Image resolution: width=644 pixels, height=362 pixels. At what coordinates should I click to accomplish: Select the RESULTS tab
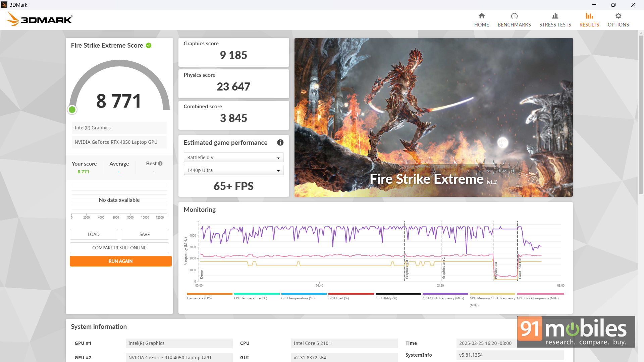pyautogui.click(x=589, y=20)
